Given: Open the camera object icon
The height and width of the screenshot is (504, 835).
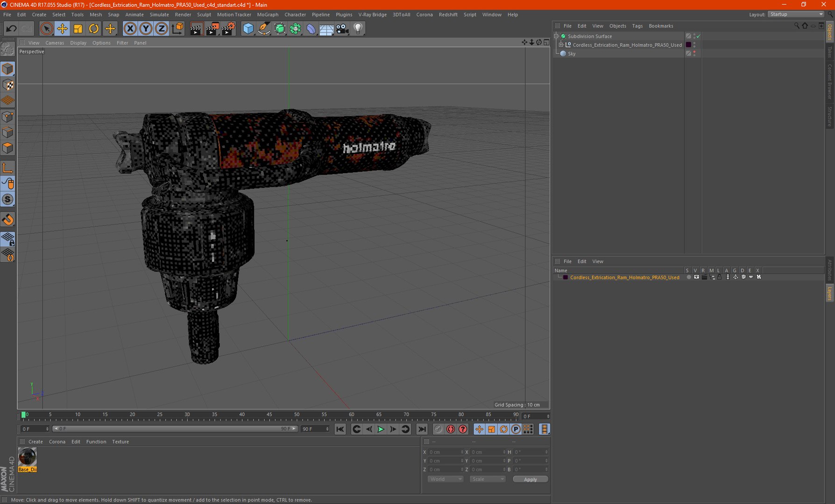Looking at the screenshot, I should [342, 29].
